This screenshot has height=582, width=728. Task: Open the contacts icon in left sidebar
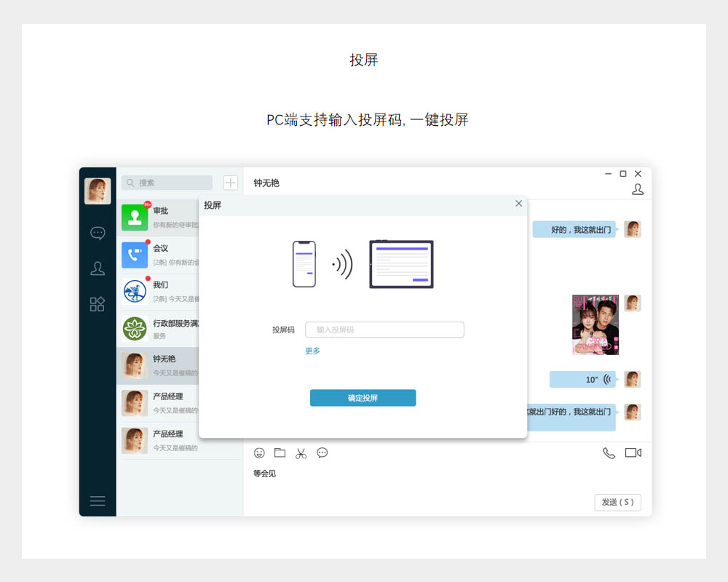[x=98, y=268]
